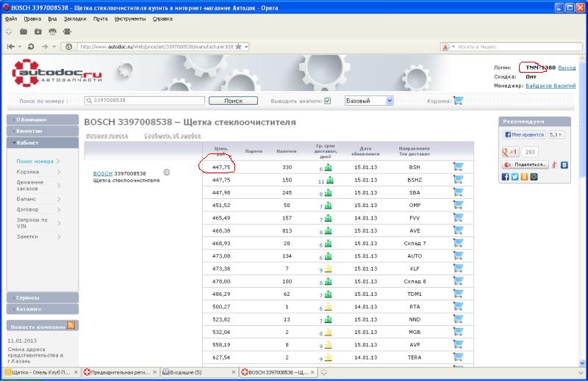Image resolution: width=588 pixels, height=381 pixels.
Task: Open the Справка menu
Action: click(x=162, y=19)
